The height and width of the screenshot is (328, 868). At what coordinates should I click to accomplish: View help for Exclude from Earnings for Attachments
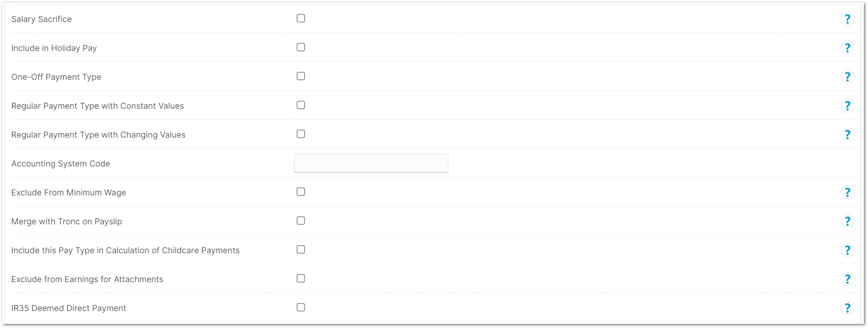pyautogui.click(x=847, y=279)
